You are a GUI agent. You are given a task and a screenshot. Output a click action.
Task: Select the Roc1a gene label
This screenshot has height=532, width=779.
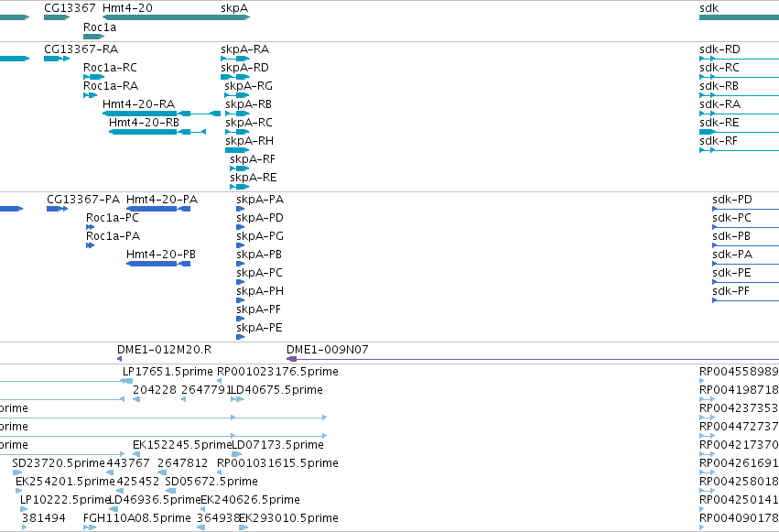click(100, 27)
